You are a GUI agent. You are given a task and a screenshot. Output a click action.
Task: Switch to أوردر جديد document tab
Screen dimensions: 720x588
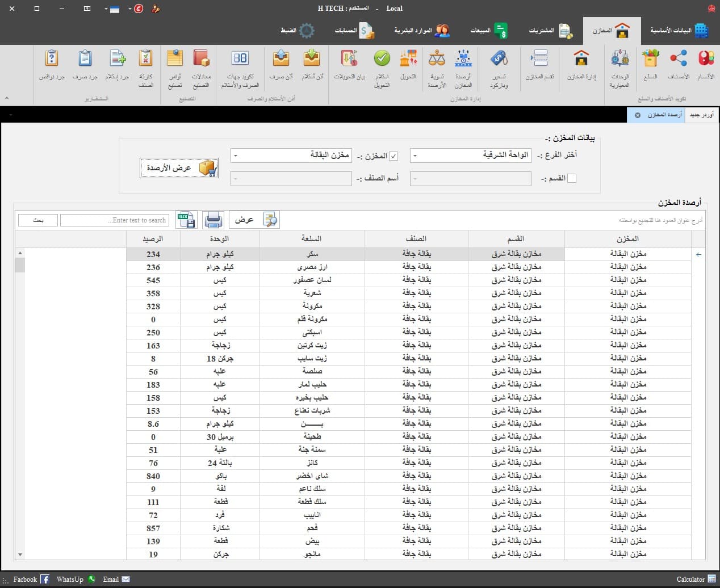pyautogui.click(x=701, y=115)
